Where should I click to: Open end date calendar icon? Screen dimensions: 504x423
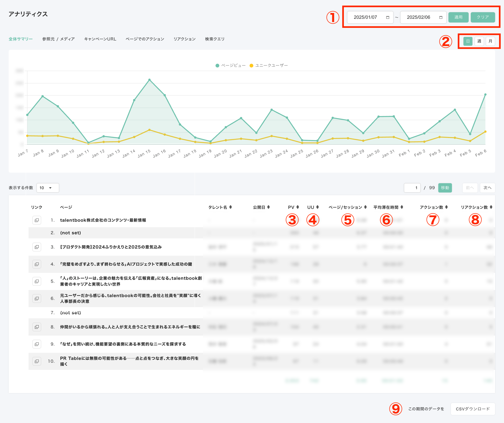[x=441, y=17]
